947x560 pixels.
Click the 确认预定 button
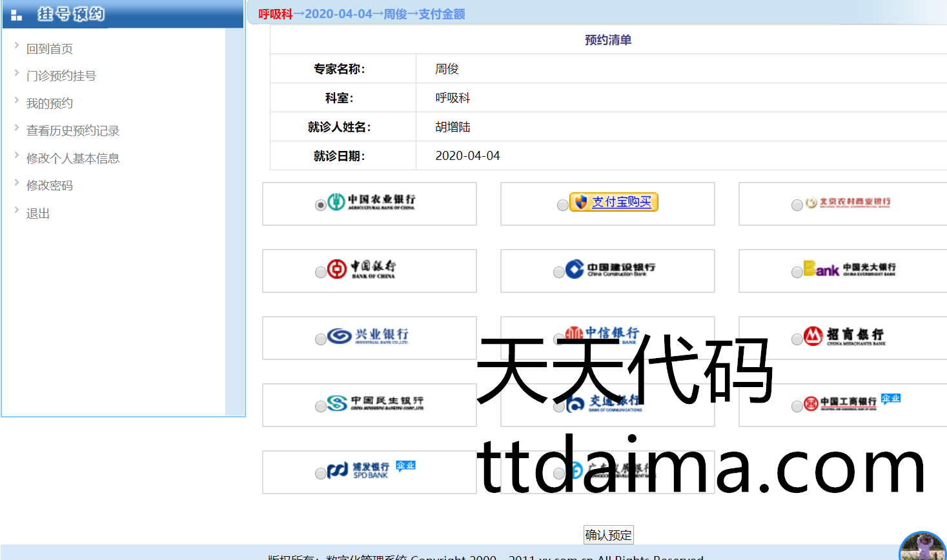pyautogui.click(x=608, y=535)
